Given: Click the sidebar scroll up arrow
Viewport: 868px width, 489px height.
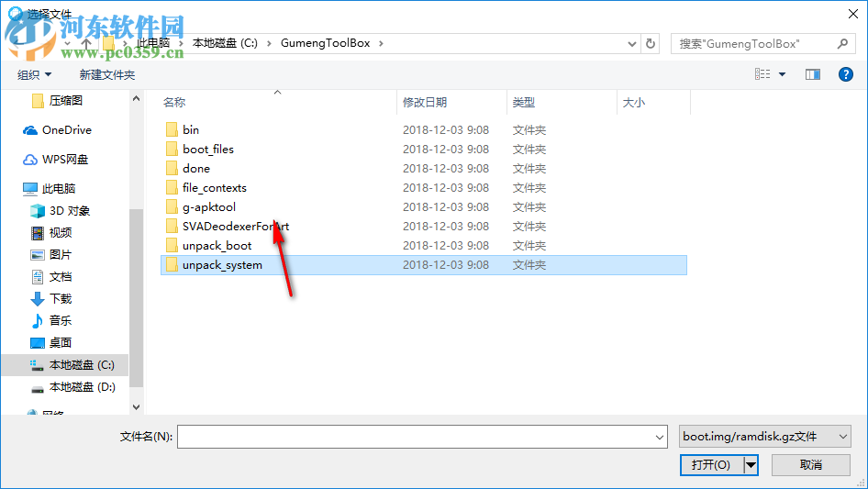Looking at the screenshot, I should point(136,98).
